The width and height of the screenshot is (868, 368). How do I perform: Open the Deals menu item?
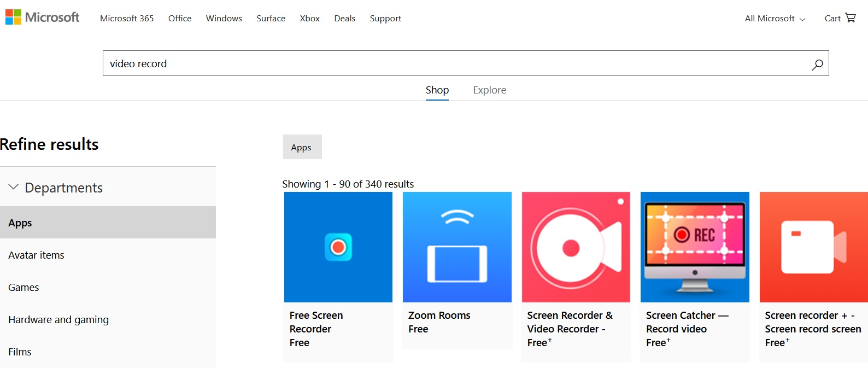[345, 19]
